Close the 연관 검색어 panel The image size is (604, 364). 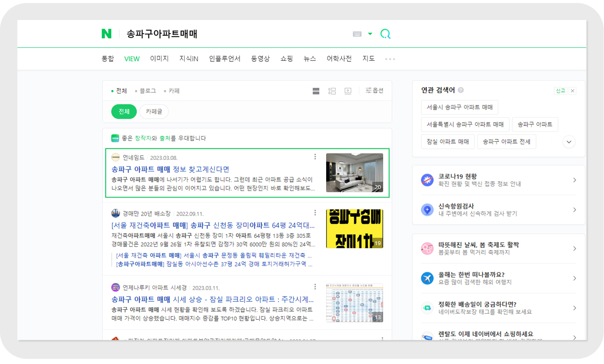573,91
